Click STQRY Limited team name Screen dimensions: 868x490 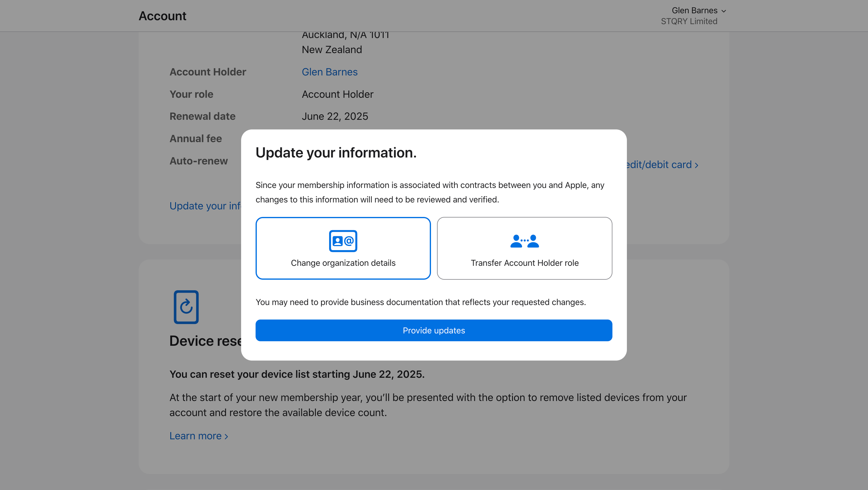(x=689, y=22)
